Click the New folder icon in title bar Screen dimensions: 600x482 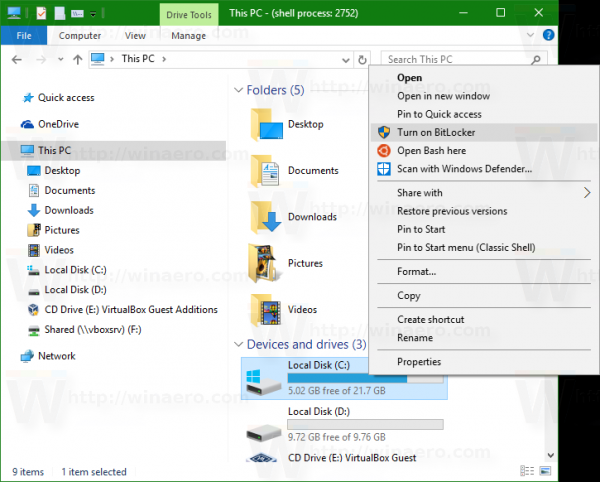(60, 13)
